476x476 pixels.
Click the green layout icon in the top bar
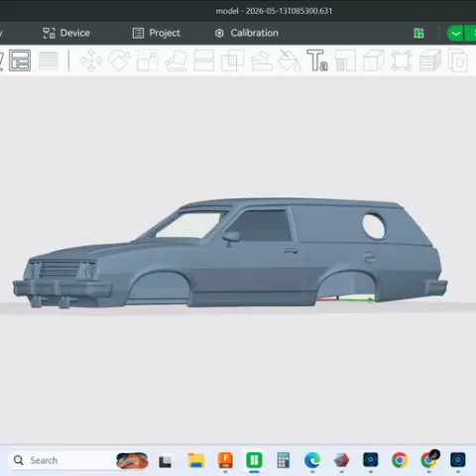418,34
